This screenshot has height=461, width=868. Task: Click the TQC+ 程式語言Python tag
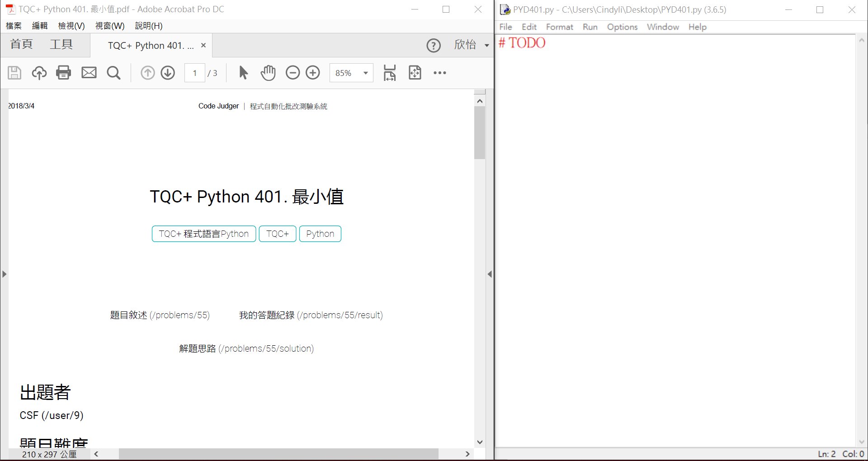point(204,234)
